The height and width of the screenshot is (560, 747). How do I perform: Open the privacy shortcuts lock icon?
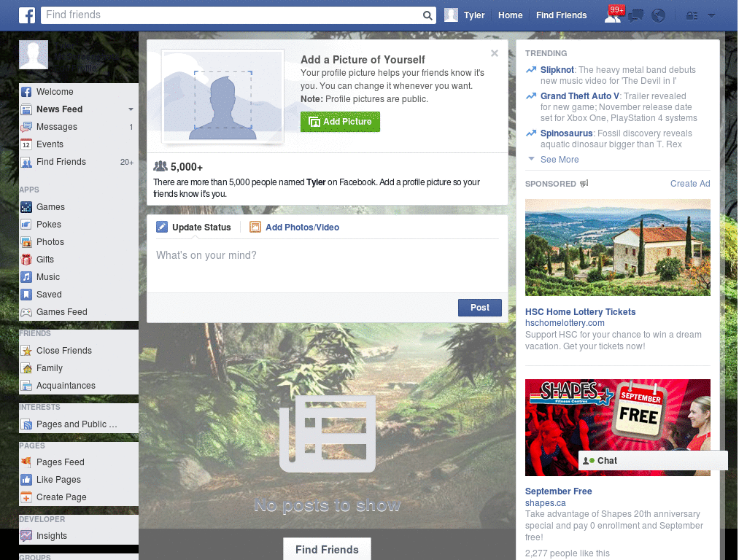(x=692, y=16)
